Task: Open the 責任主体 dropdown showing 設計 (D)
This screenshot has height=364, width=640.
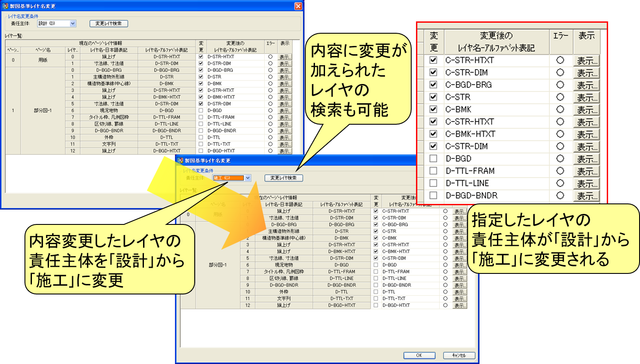Action: [73, 24]
